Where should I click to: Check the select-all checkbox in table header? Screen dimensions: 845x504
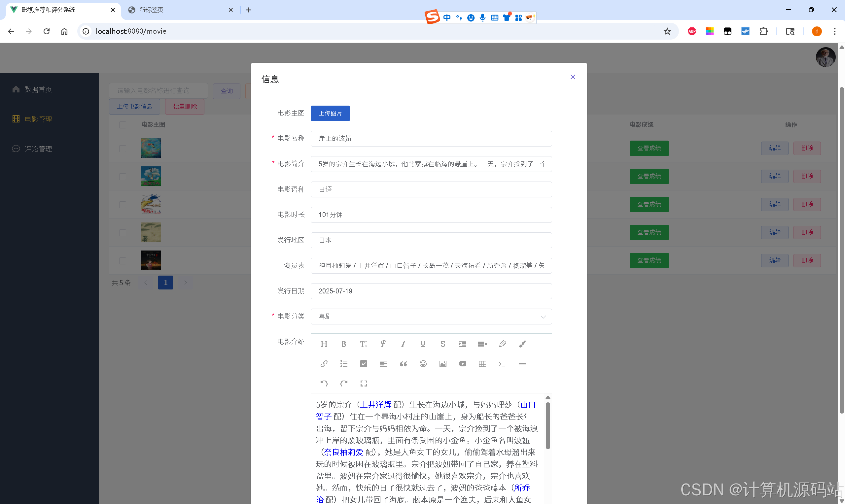point(123,125)
